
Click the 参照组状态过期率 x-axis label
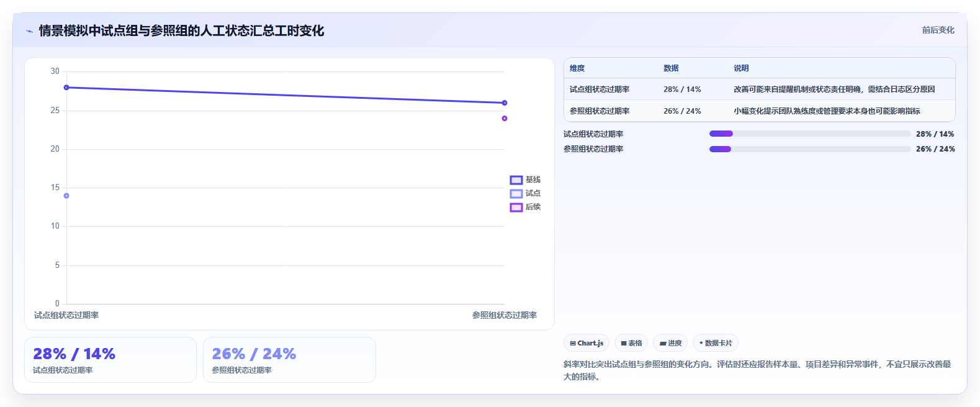505,316
